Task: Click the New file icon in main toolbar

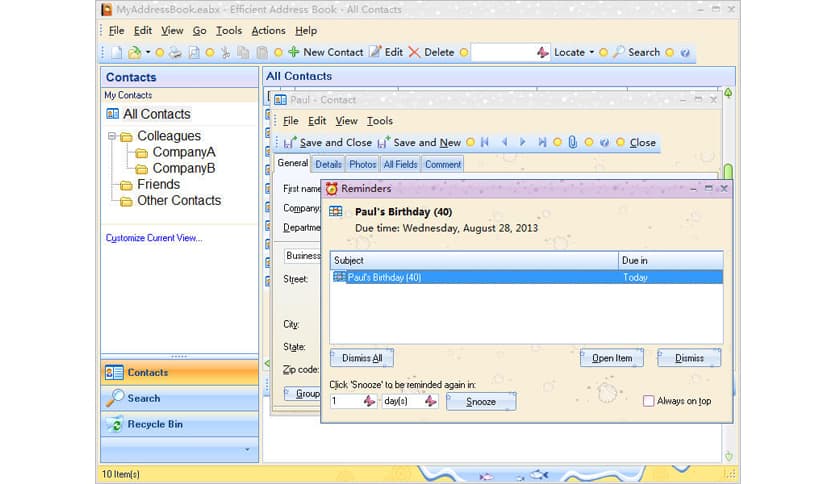Action: click(x=117, y=52)
